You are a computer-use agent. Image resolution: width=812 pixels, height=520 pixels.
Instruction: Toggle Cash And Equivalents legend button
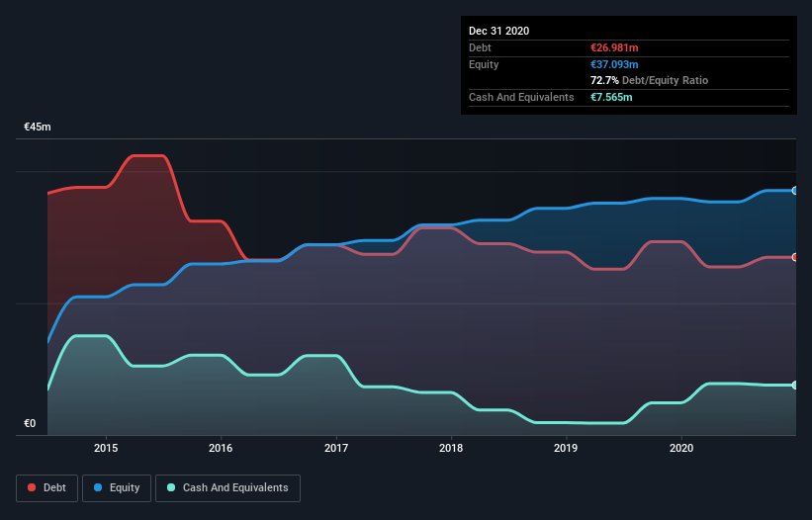pos(227,488)
